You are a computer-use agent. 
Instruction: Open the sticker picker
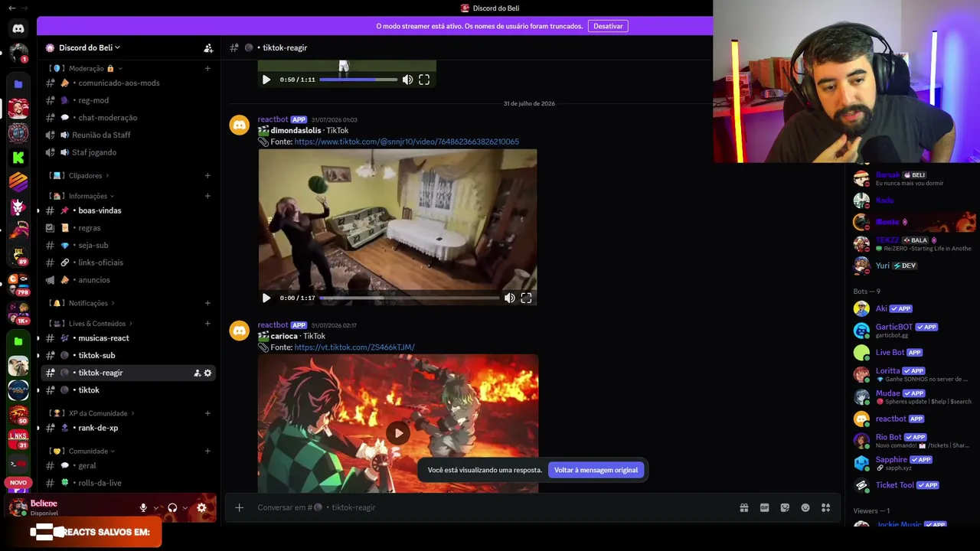coord(785,507)
